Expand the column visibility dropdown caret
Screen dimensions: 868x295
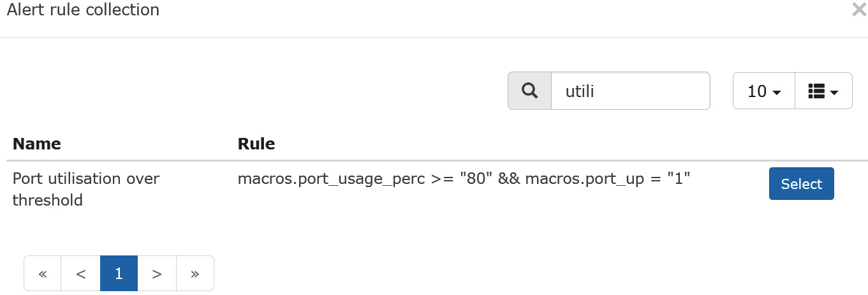pyautogui.click(x=834, y=93)
